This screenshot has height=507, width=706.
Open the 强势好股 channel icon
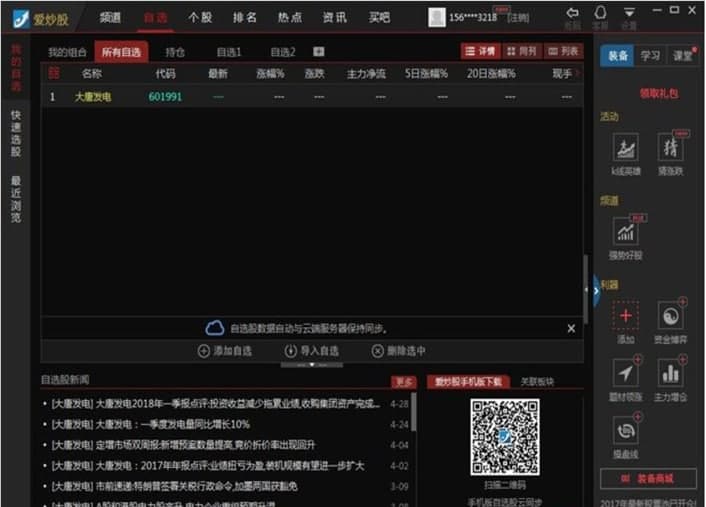[x=625, y=231]
